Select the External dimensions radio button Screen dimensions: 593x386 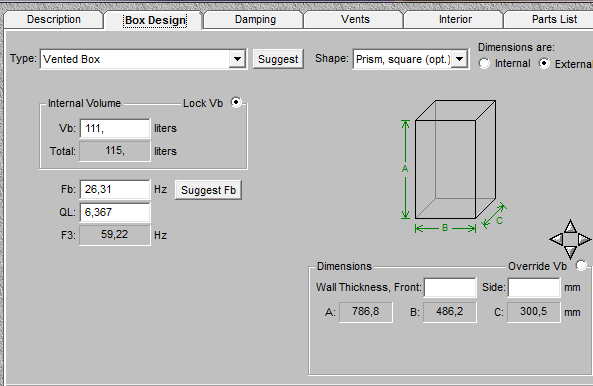tap(544, 64)
